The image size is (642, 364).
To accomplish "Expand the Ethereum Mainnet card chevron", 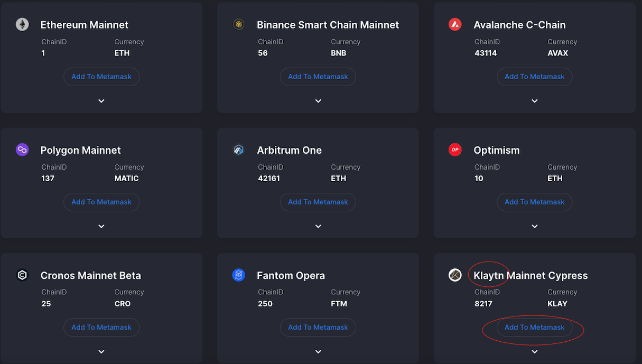I will pyautogui.click(x=101, y=101).
